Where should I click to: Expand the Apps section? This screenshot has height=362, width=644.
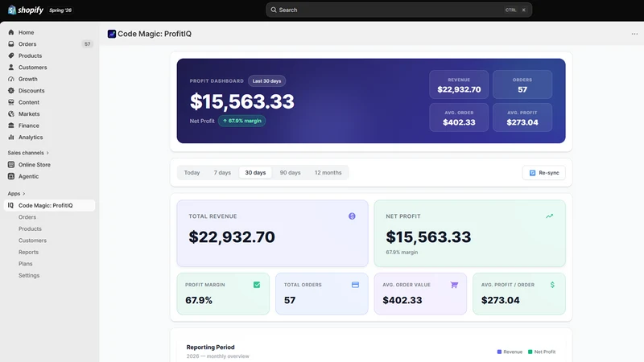(x=16, y=193)
